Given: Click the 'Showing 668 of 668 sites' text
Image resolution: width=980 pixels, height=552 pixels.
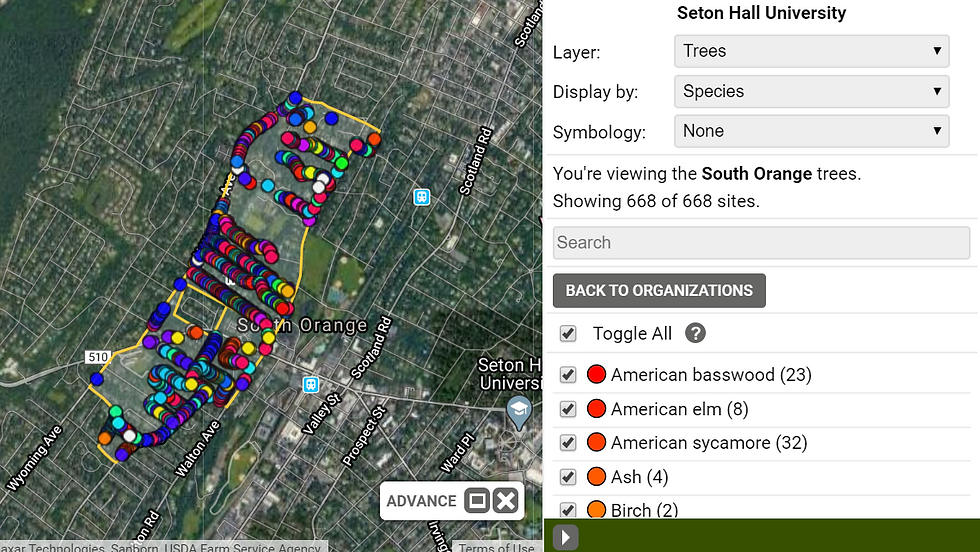Looking at the screenshot, I should [656, 201].
